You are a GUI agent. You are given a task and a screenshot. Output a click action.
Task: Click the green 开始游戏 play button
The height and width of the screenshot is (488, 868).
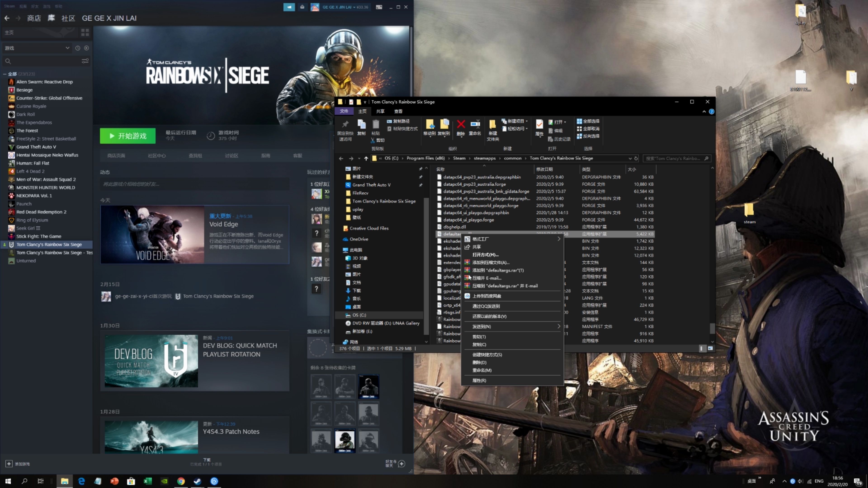pos(128,136)
